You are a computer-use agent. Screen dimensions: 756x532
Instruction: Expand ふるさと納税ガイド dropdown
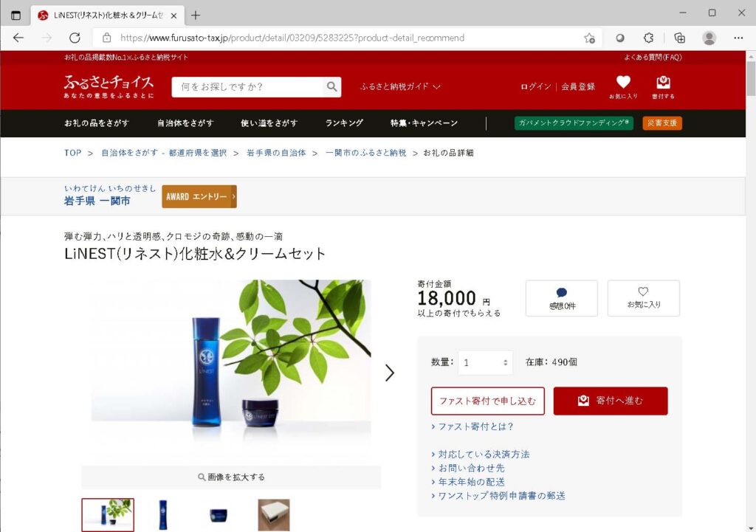point(400,86)
